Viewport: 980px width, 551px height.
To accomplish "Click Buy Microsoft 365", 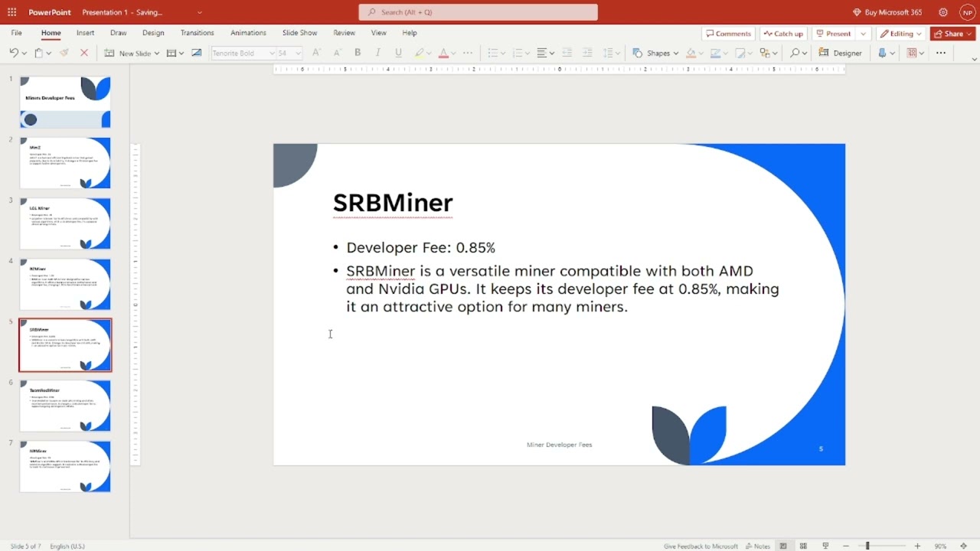I will coord(887,12).
